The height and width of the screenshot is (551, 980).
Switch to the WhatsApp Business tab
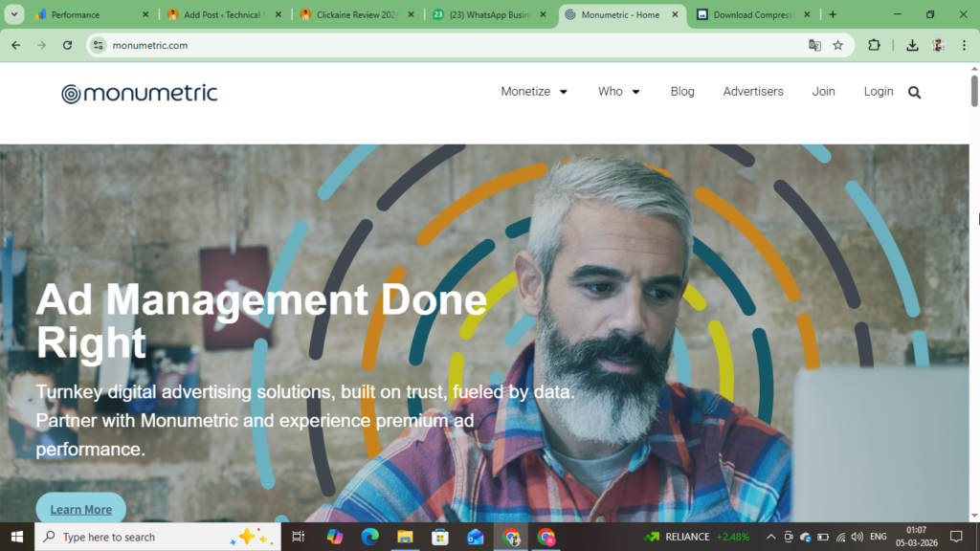[490, 14]
